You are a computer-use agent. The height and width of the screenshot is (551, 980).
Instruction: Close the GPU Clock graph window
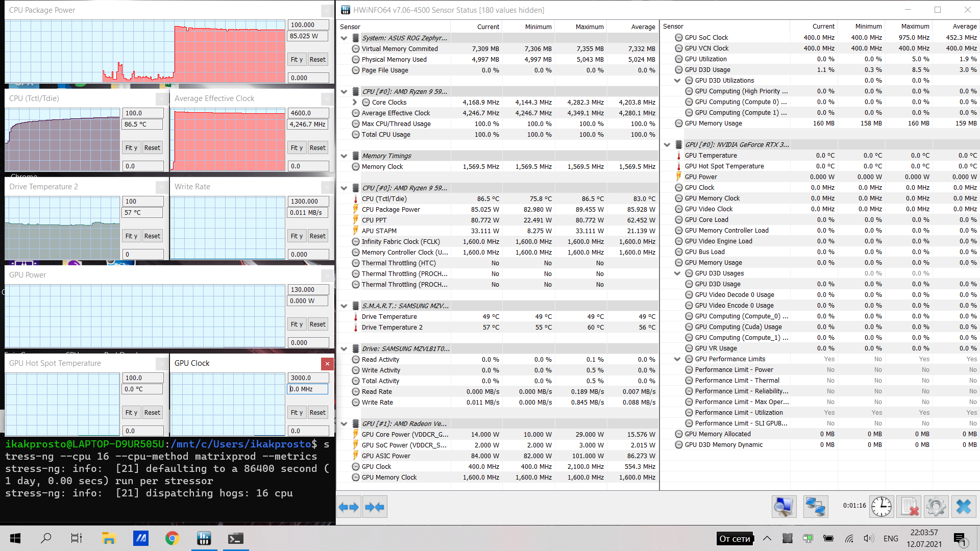coord(327,363)
